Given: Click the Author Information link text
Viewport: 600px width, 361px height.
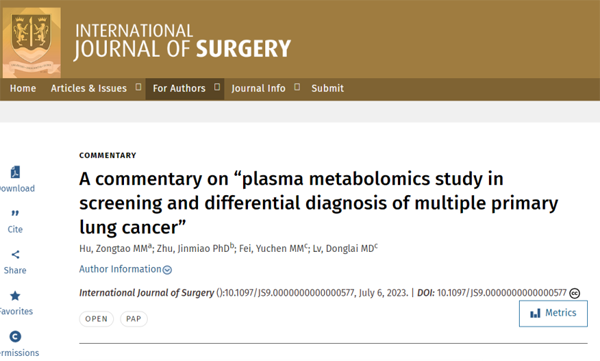Looking at the screenshot, I should click(x=120, y=269).
